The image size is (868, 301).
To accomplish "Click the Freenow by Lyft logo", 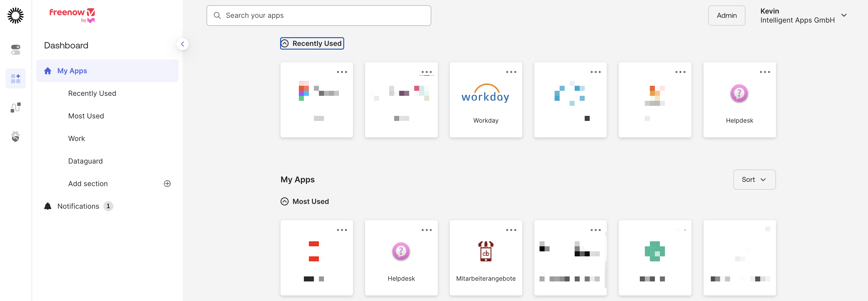I will tap(72, 15).
